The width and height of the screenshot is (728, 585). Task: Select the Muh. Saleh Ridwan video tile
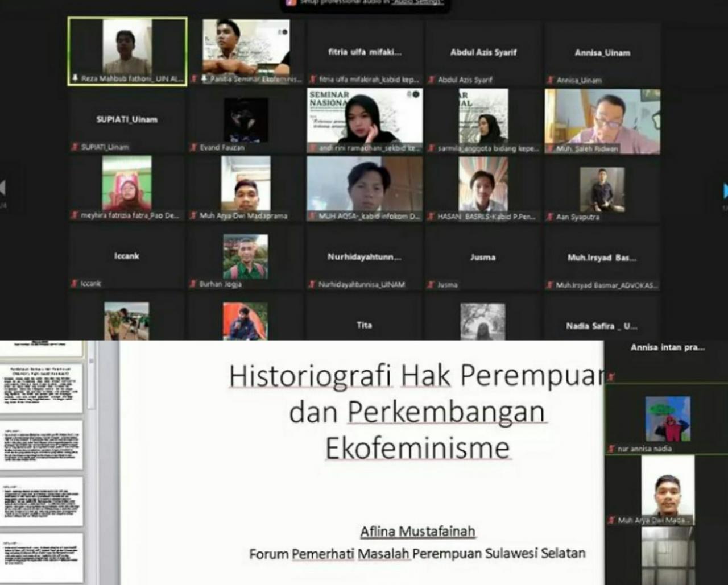pos(602,121)
